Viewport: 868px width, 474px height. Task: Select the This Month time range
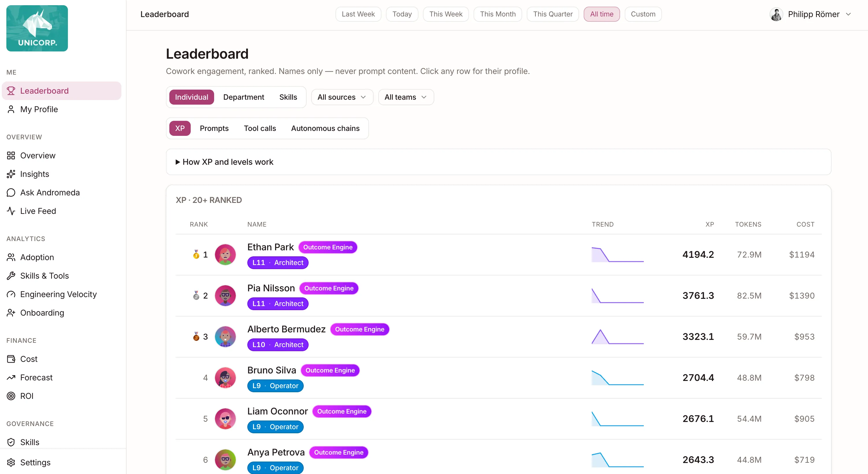coord(498,14)
